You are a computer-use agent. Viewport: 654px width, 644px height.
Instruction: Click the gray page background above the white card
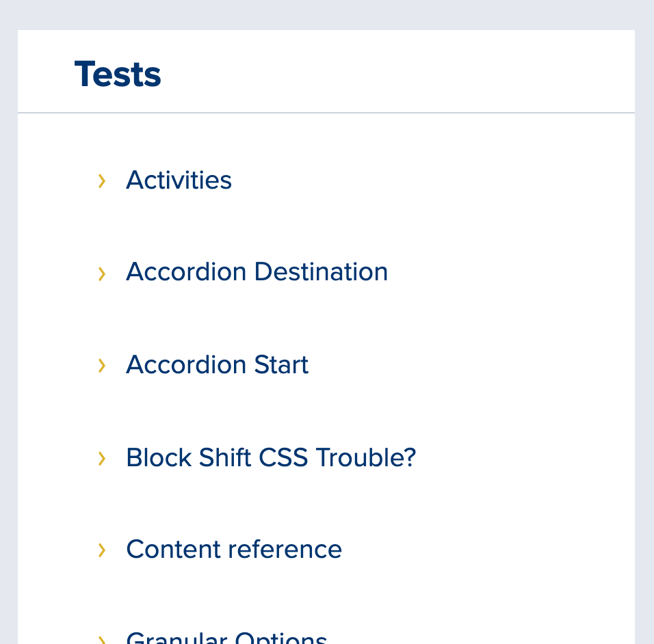(326, 14)
